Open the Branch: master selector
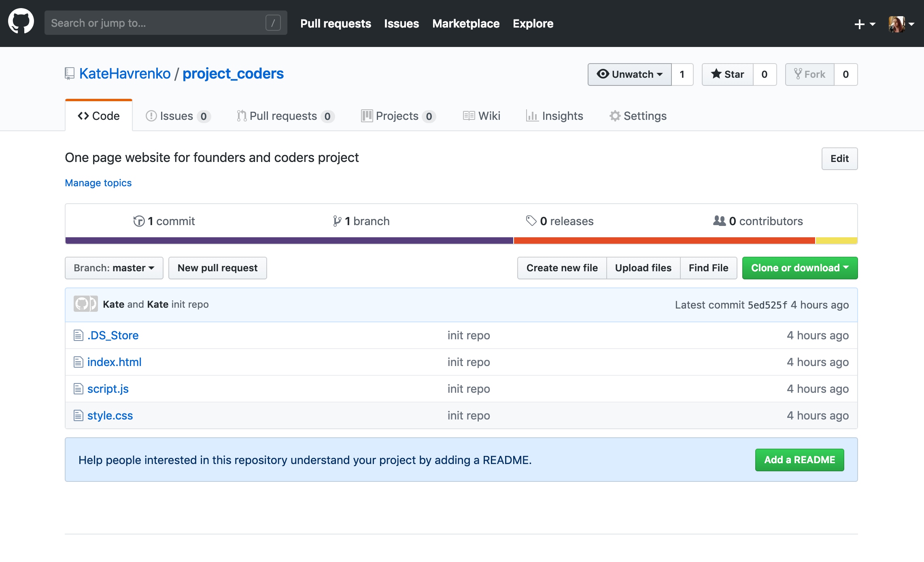This screenshot has width=924, height=562. pos(114,268)
